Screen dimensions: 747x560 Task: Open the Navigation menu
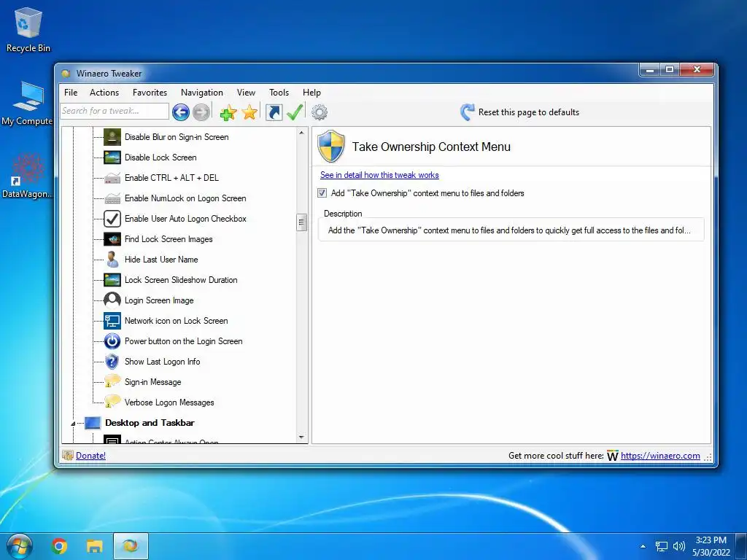point(202,93)
